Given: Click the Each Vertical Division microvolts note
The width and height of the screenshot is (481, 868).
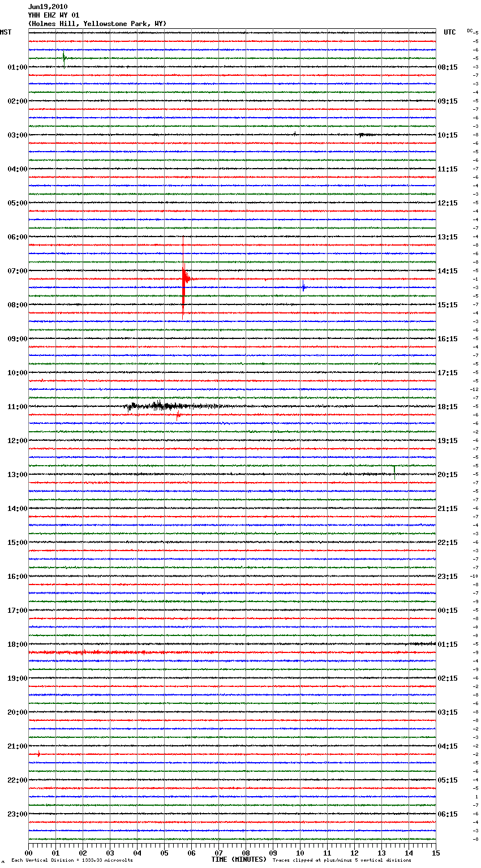Looking at the screenshot, I should click(72, 861).
